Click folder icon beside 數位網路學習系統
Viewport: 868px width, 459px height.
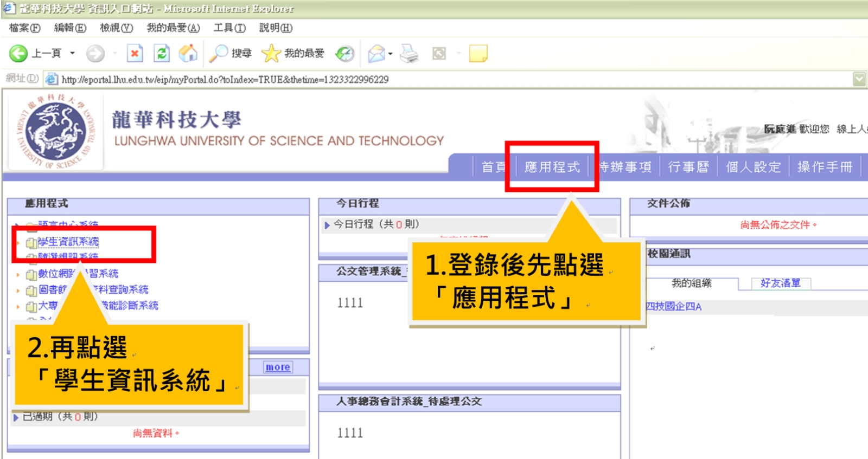click(31, 275)
